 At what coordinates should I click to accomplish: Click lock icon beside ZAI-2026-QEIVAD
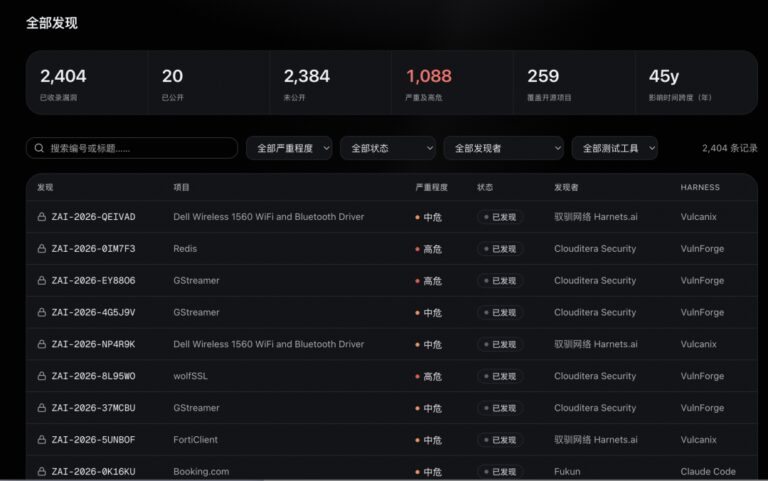pos(42,217)
